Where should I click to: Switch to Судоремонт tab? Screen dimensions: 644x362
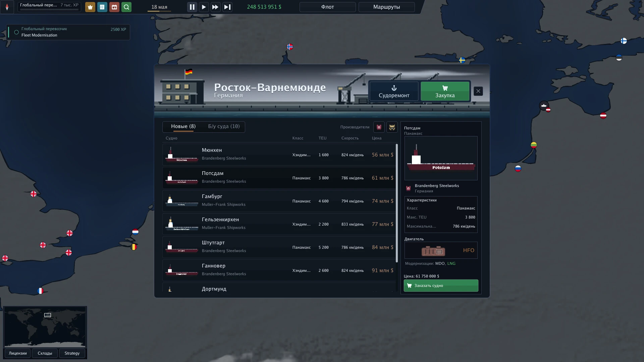click(x=394, y=91)
